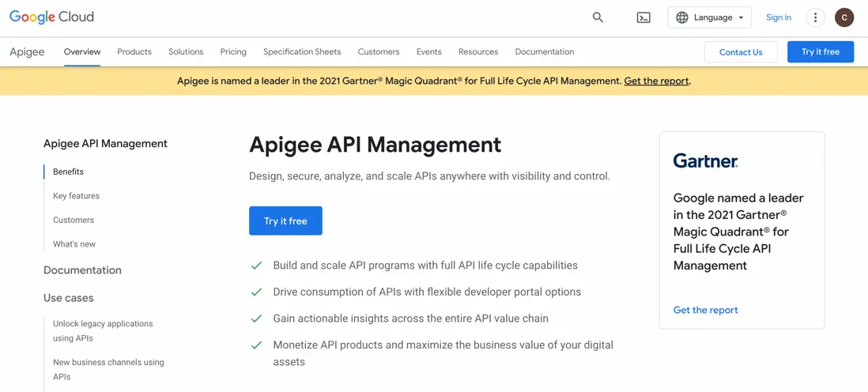Click the Gain actionable insights bullet
This screenshot has height=392, width=868.
[411, 318]
